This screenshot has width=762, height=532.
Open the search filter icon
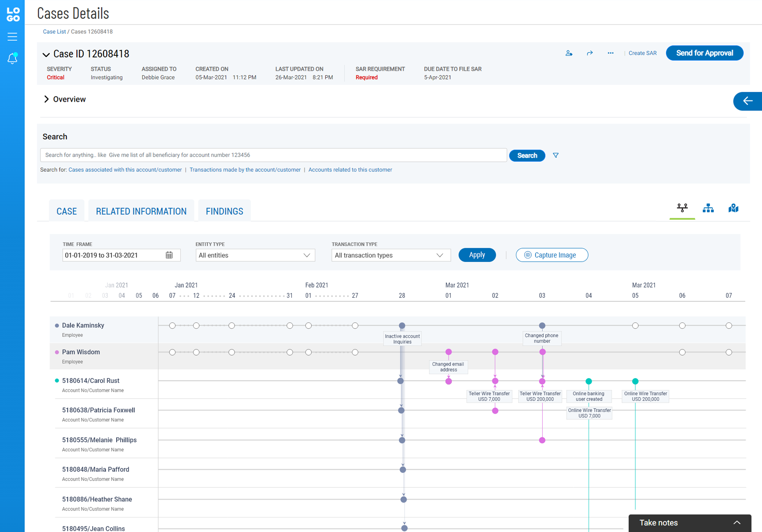pyautogui.click(x=555, y=155)
